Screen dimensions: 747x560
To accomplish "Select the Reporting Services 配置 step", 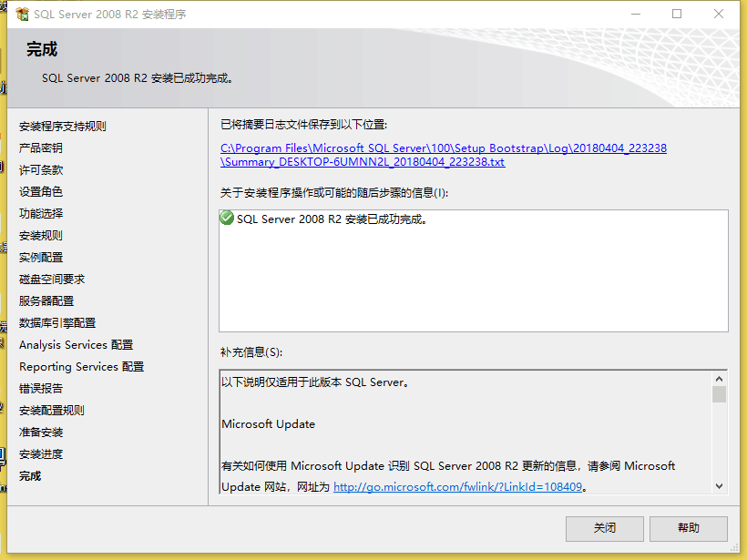I will [x=81, y=367].
